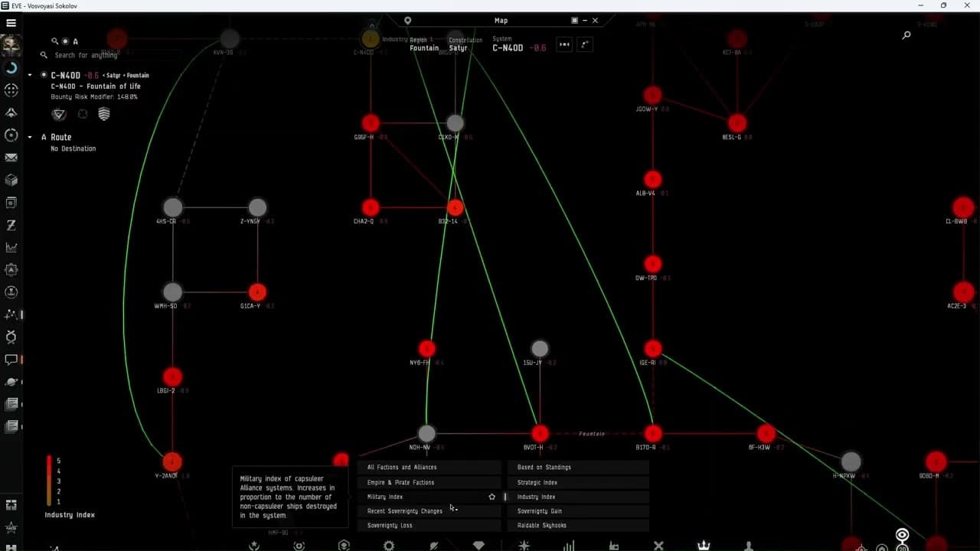Click the location pin icon in Map header
The height and width of the screenshot is (551, 980).
408,21
